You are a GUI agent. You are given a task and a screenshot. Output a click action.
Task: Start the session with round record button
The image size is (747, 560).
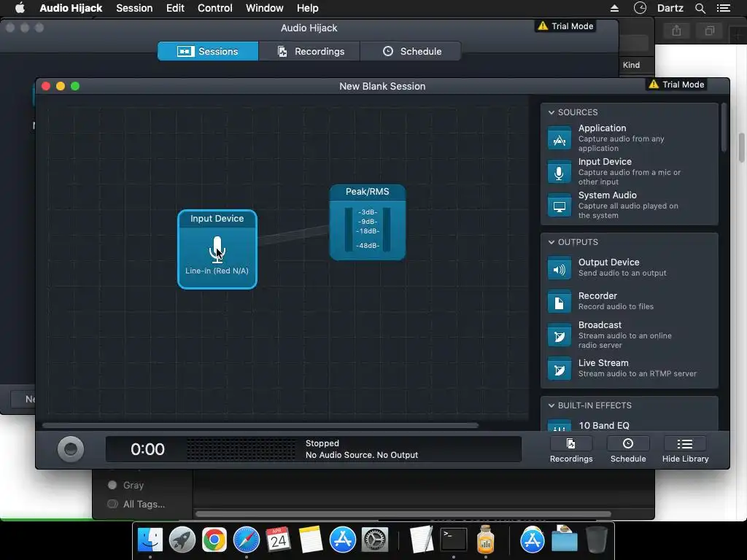[71, 449]
